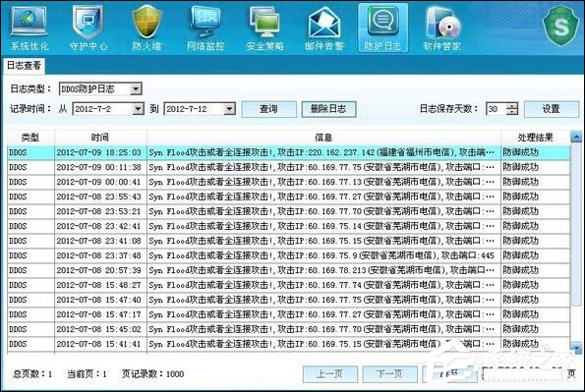585x392 pixels.
Task: Open the 邮件告警 mail alert icon
Action: [x=323, y=28]
